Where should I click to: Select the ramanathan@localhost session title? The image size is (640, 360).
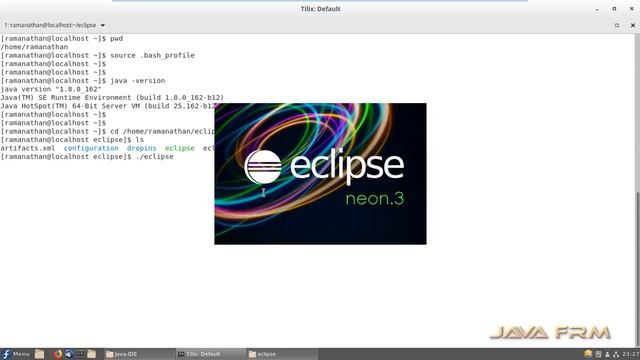(50, 25)
